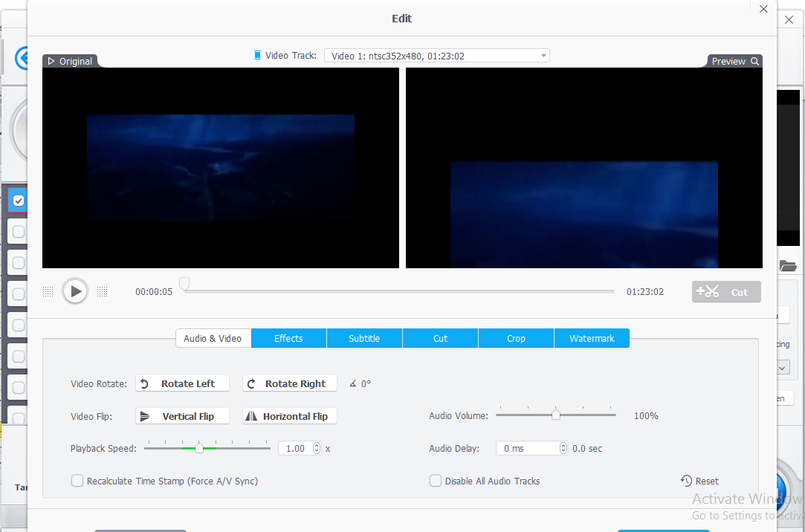Apply Vertical Flip to video
The width and height of the screenshot is (805, 532).
[x=182, y=416]
